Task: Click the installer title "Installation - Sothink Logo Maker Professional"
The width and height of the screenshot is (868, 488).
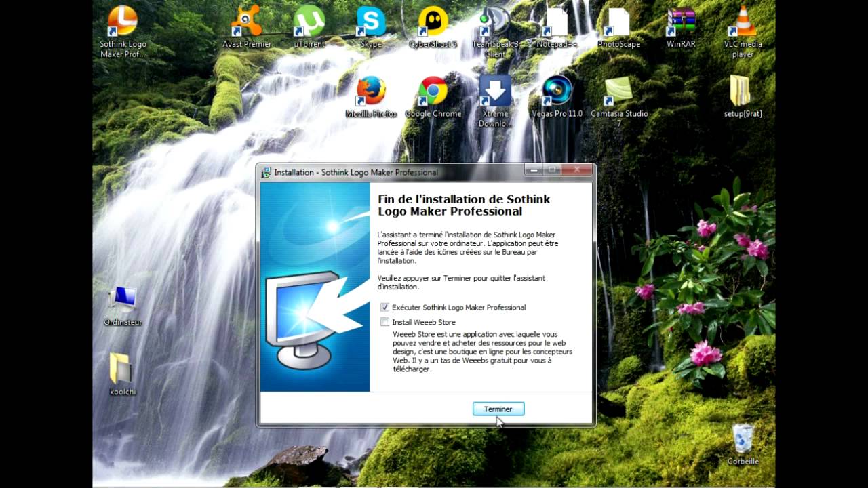Action: tap(356, 173)
